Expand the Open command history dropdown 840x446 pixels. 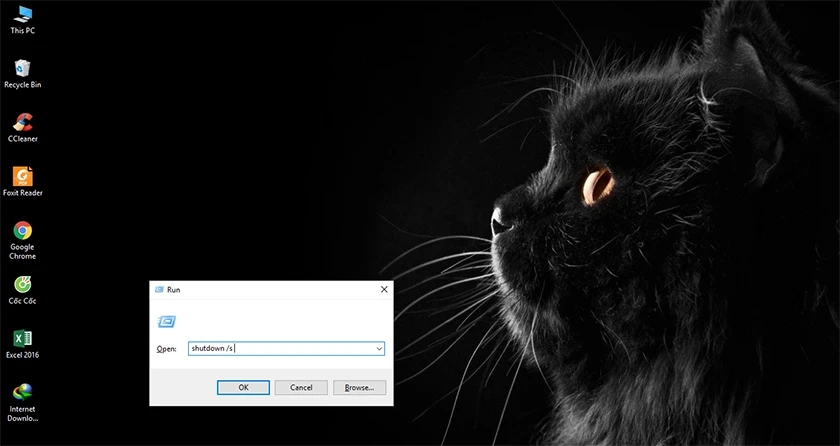point(379,349)
